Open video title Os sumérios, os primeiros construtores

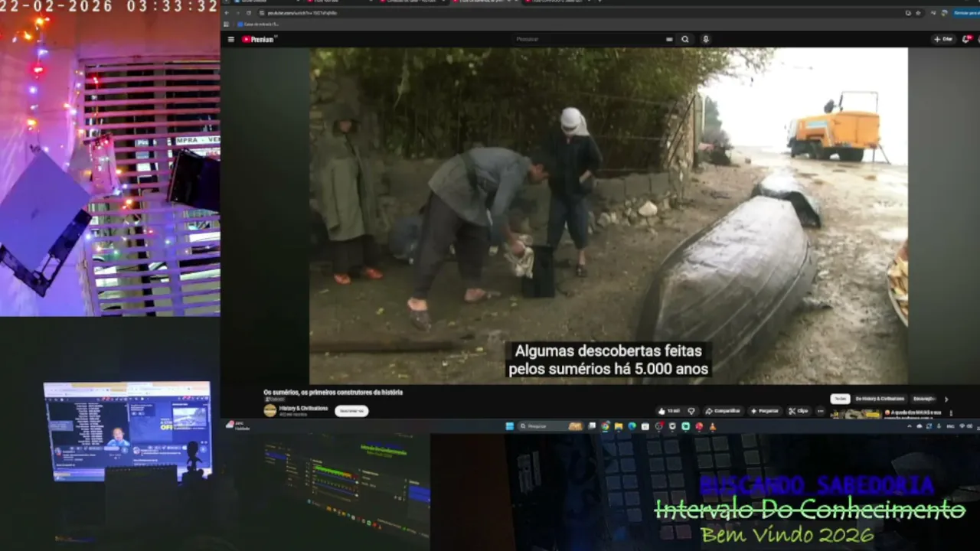333,393
